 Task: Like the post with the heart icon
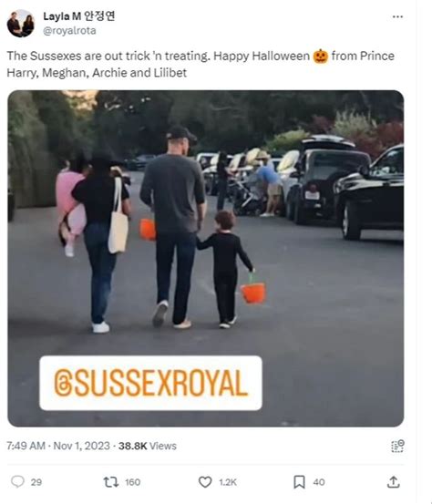point(205,482)
